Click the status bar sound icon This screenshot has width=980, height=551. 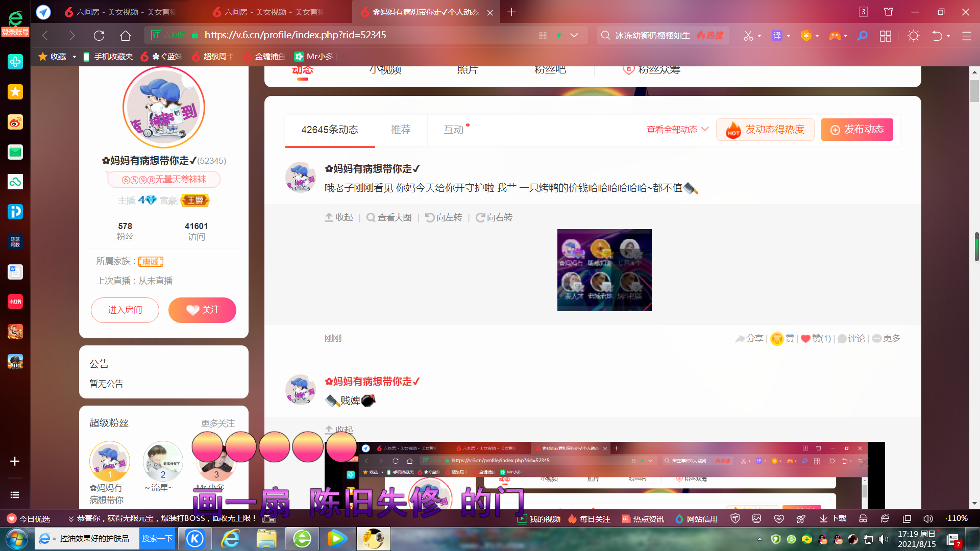pos(928,518)
